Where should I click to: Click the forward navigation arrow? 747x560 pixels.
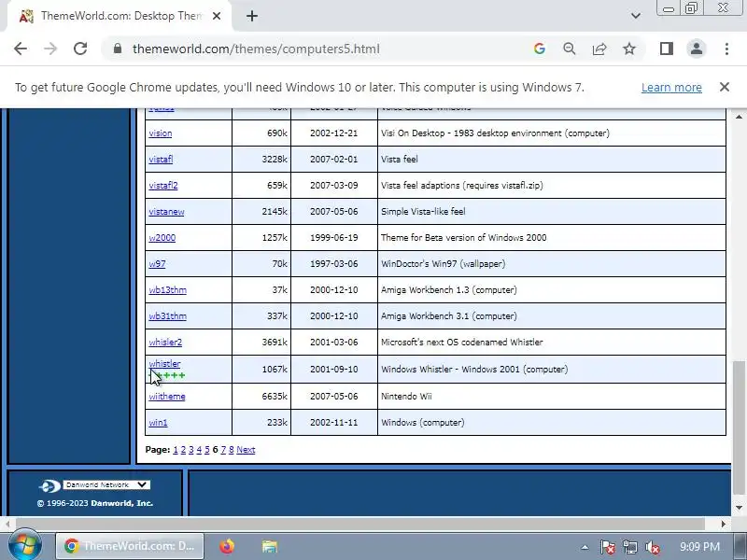click(50, 49)
